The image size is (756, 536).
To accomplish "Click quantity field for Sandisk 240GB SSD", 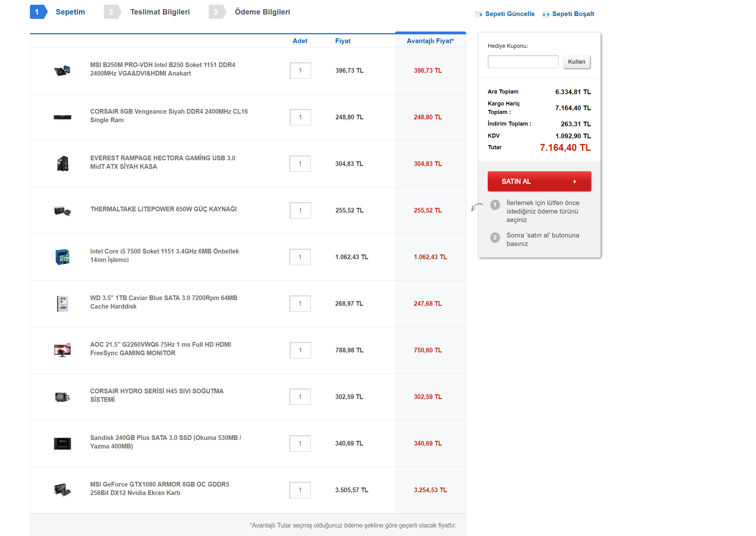I will [x=300, y=443].
